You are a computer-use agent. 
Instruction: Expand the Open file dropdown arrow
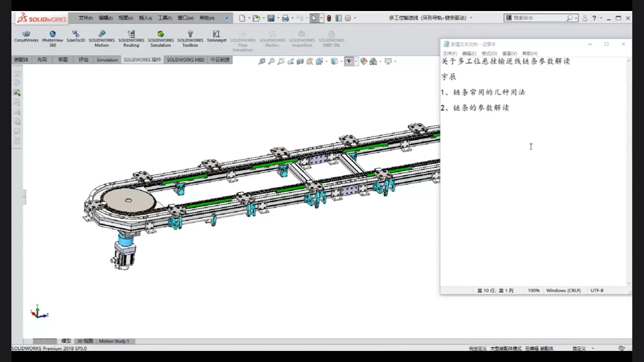coord(264,18)
